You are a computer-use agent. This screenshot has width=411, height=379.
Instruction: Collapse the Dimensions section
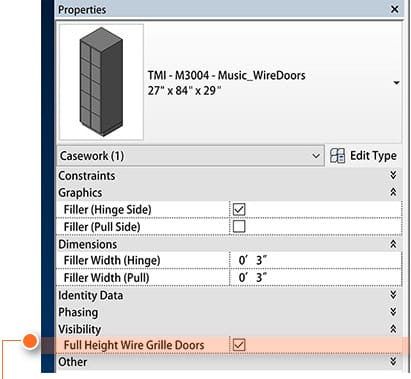click(x=393, y=244)
